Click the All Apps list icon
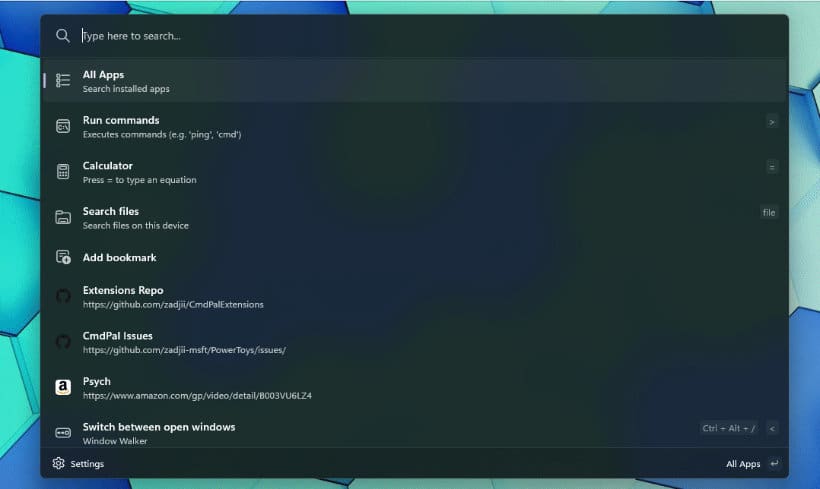The image size is (820, 489). (x=63, y=81)
